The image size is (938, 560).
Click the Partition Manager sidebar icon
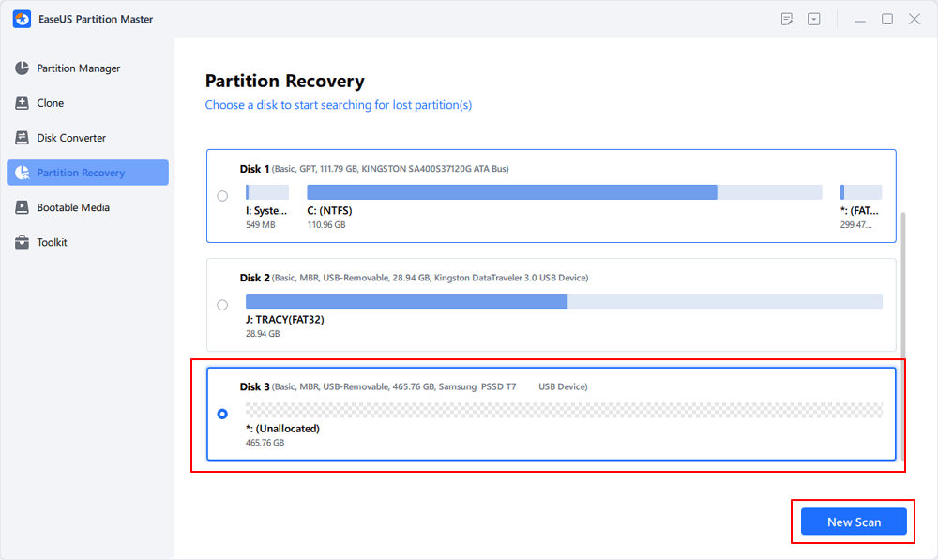click(x=22, y=68)
